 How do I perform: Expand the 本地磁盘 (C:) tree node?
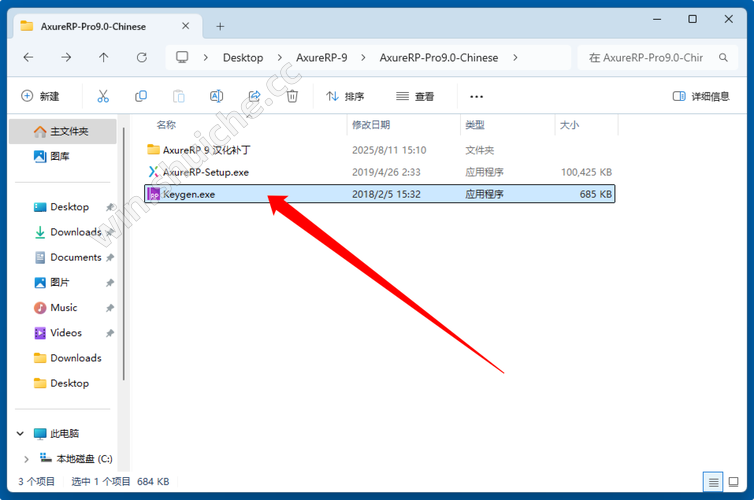(26, 459)
